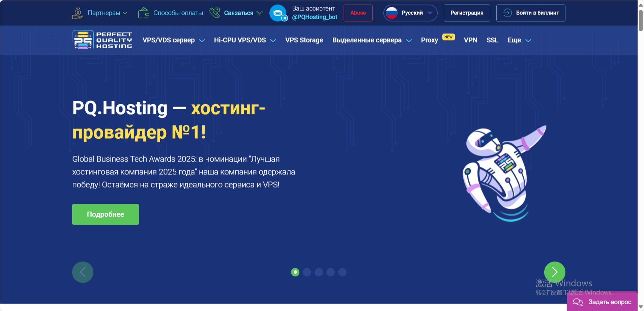The height and width of the screenshot is (311, 644).
Task: Go to previous slide arrow
Action: click(83, 272)
